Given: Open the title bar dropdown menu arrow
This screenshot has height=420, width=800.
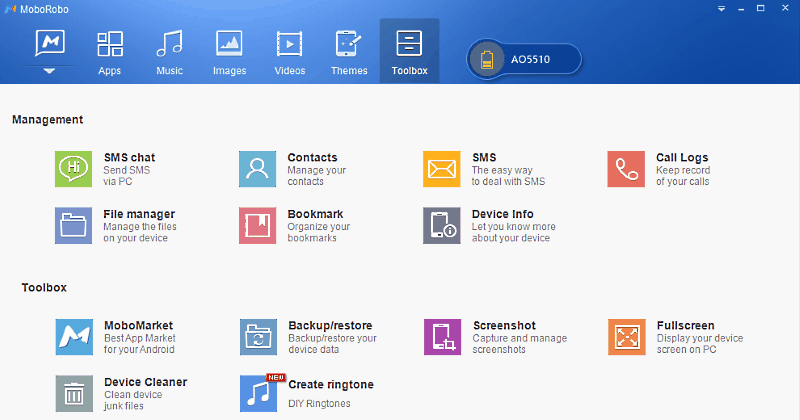Looking at the screenshot, I should pos(721,9).
